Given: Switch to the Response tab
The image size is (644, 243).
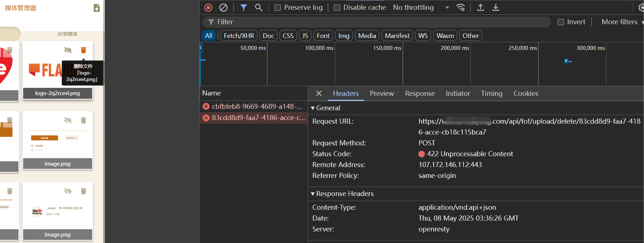Looking at the screenshot, I should pos(420,93).
